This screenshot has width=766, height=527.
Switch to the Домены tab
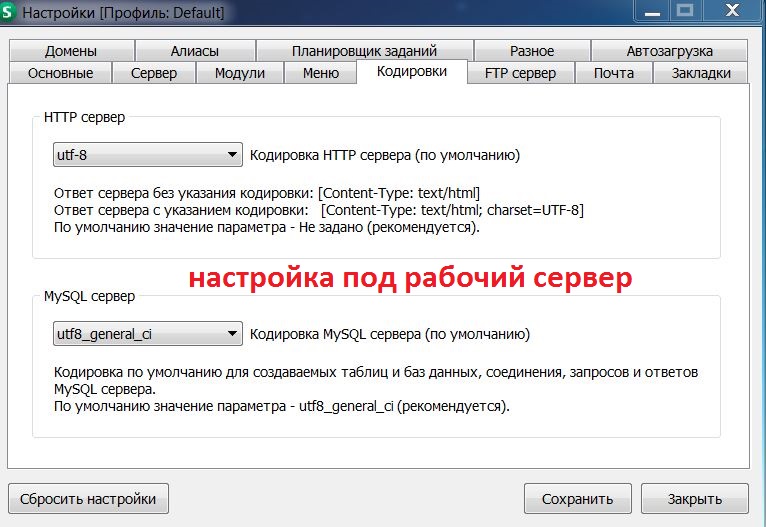pos(71,51)
